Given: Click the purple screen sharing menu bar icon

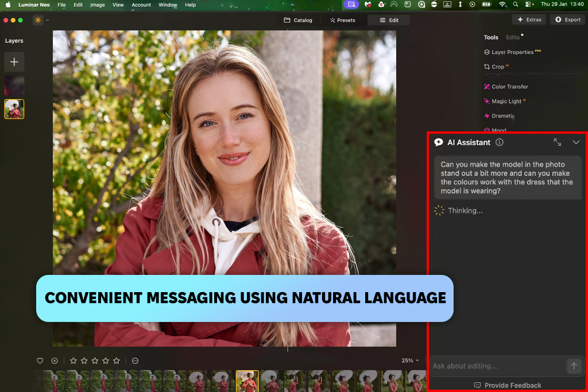Looking at the screenshot, I should point(351,5).
